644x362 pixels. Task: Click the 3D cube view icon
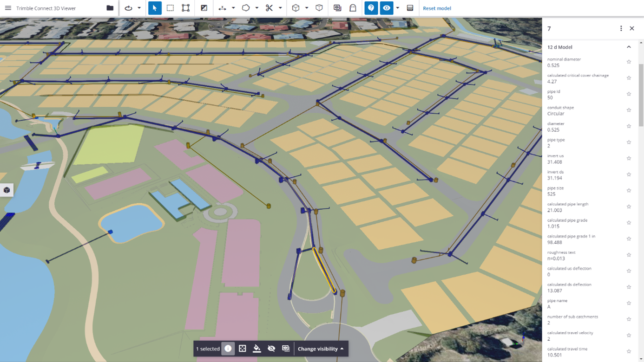[296, 8]
